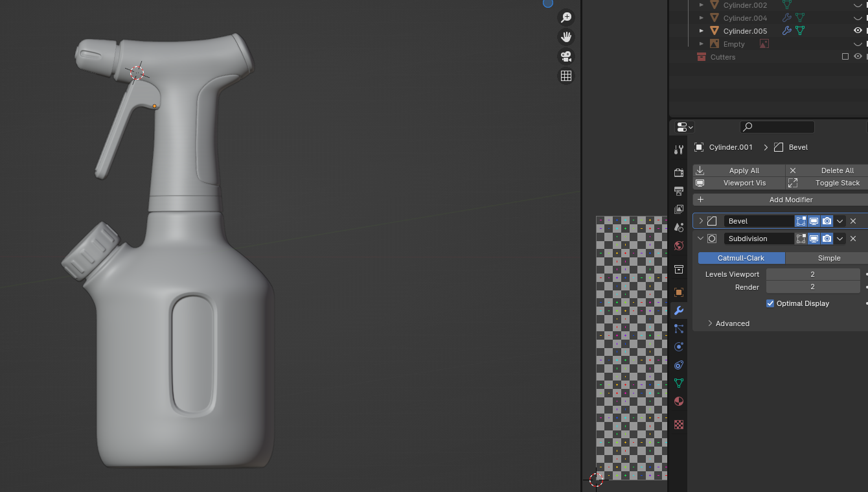Open the Physics properties tab
Screen dimensions: 868x492
coord(679,347)
